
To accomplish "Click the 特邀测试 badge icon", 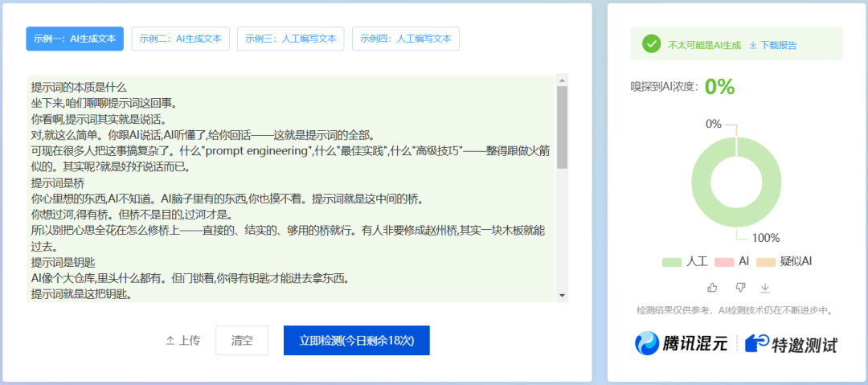I will pyautogui.click(x=755, y=343).
